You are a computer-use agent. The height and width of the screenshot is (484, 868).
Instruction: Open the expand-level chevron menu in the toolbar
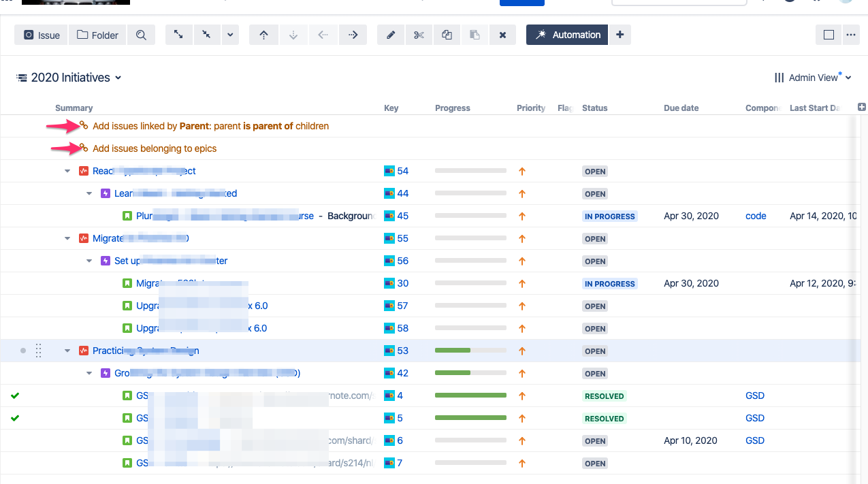coord(230,35)
